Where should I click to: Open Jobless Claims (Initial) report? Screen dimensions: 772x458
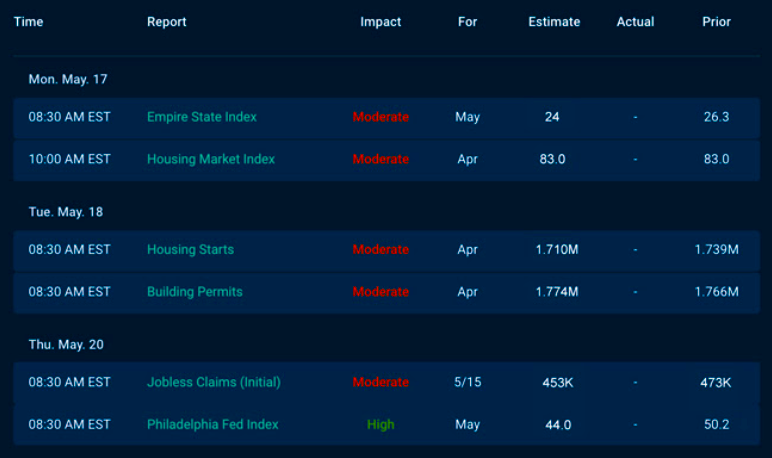click(213, 382)
